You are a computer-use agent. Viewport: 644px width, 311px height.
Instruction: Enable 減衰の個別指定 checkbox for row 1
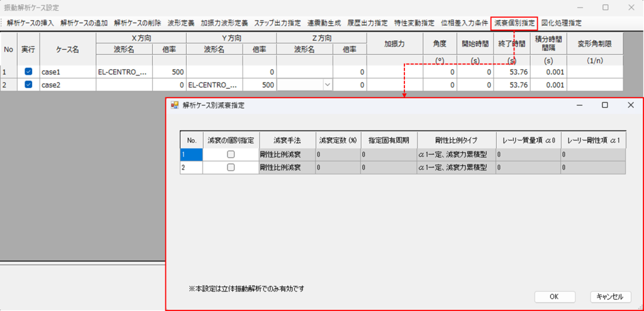[231, 154]
